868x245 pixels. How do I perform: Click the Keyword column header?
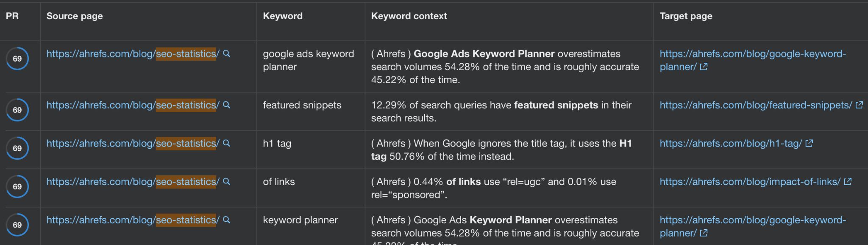pos(282,16)
